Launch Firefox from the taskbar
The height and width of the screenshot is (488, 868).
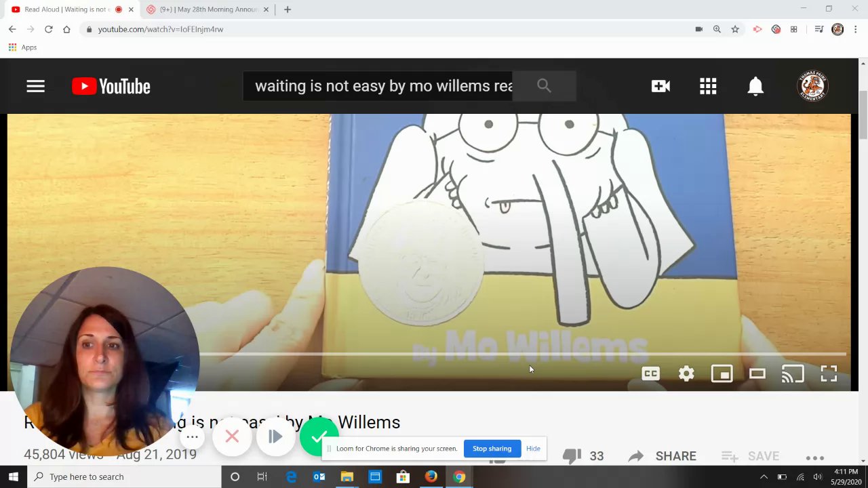431,476
